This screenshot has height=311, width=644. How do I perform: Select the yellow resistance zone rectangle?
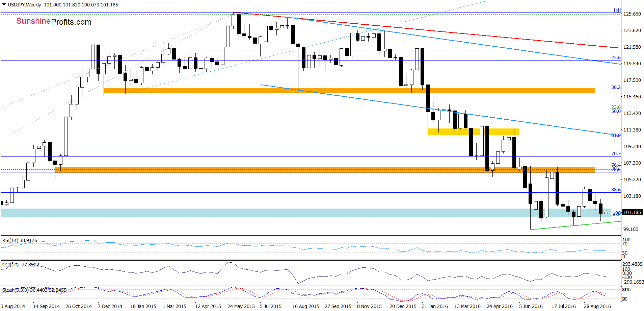tap(473, 131)
